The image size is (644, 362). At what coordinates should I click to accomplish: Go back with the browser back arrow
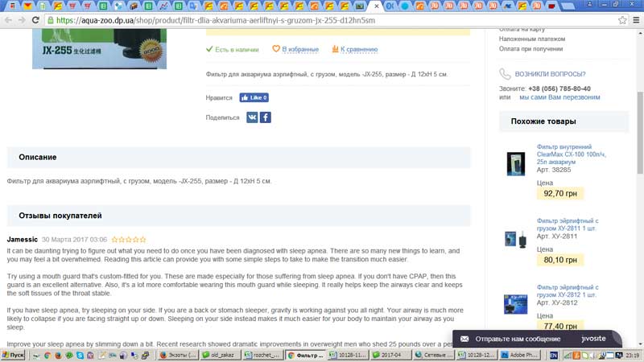8,20
